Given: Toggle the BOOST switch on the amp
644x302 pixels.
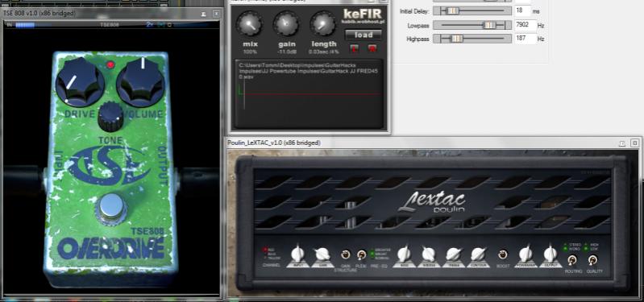Looking at the screenshot, I should (502, 254).
